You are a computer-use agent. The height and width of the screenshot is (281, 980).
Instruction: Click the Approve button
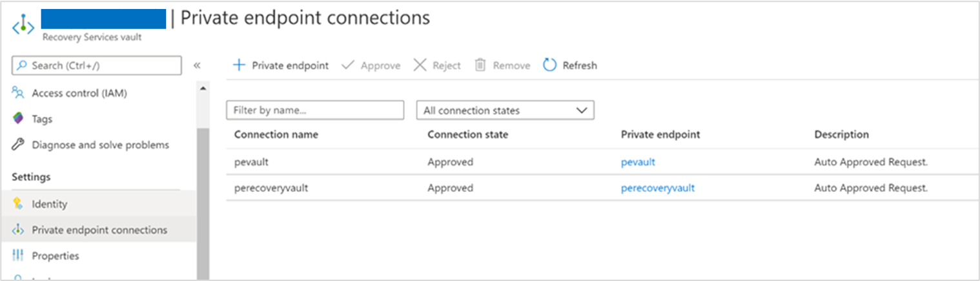pyautogui.click(x=371, y=65)
